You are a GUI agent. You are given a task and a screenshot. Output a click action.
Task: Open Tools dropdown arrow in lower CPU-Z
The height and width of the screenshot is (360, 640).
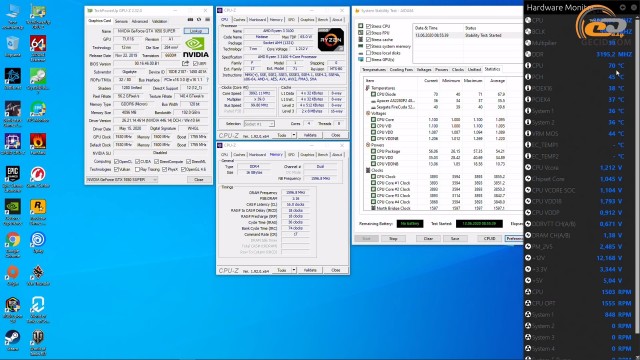(294, 270)
